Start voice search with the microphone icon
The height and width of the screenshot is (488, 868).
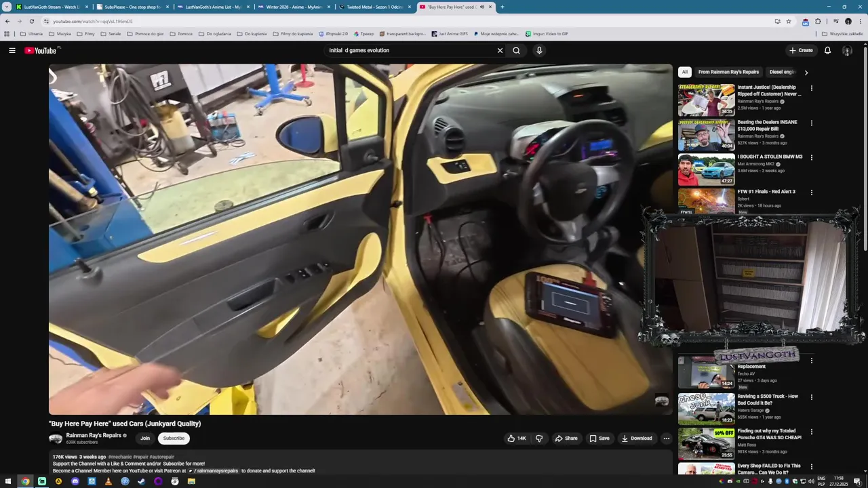coord(539,50)
